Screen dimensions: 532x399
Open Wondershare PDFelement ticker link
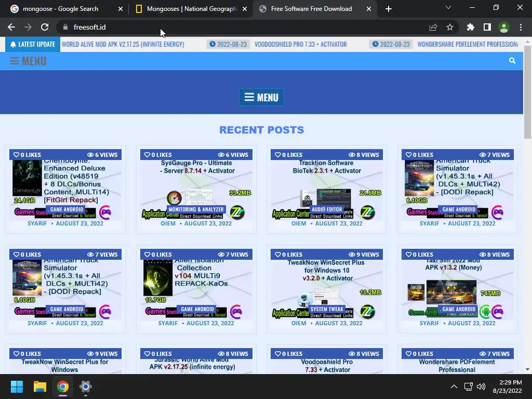point(468,44)
